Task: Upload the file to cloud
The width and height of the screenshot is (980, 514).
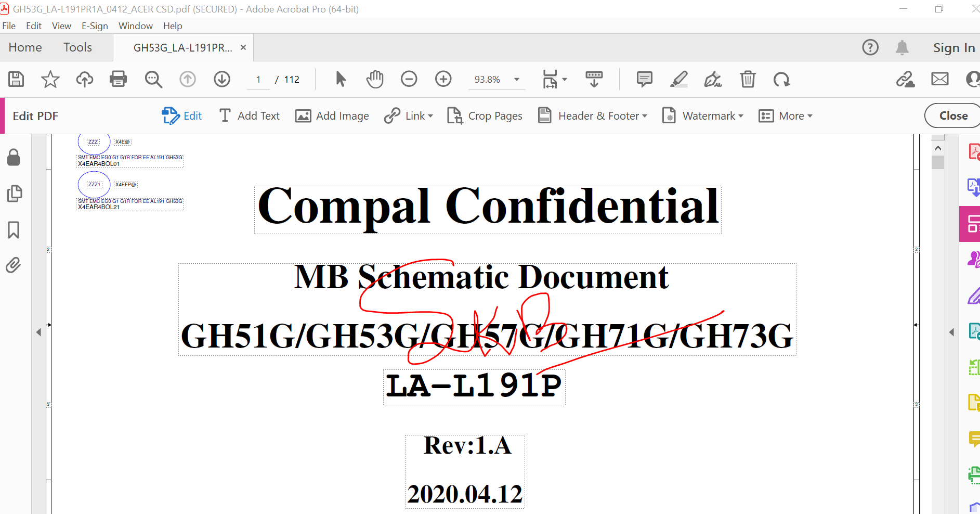Action: tap(85, 79)
